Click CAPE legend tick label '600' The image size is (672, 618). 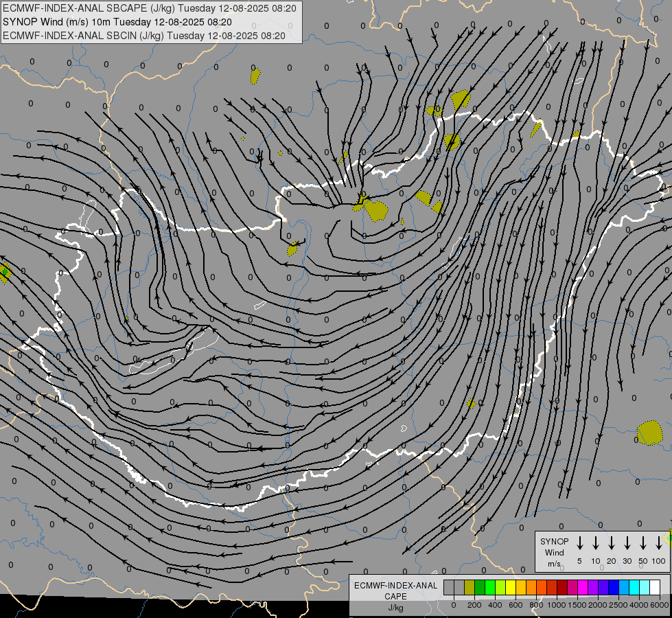(515, 605)
